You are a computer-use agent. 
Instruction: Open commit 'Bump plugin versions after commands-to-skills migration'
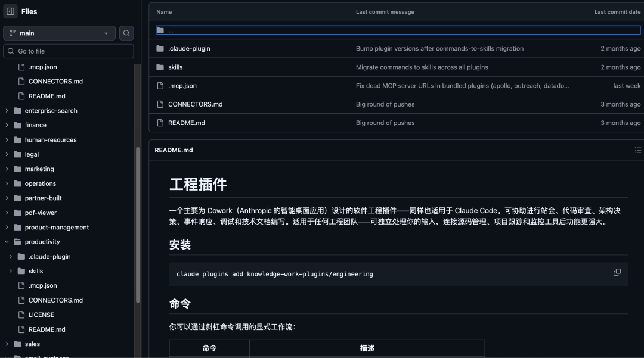(x=439, y=48)
